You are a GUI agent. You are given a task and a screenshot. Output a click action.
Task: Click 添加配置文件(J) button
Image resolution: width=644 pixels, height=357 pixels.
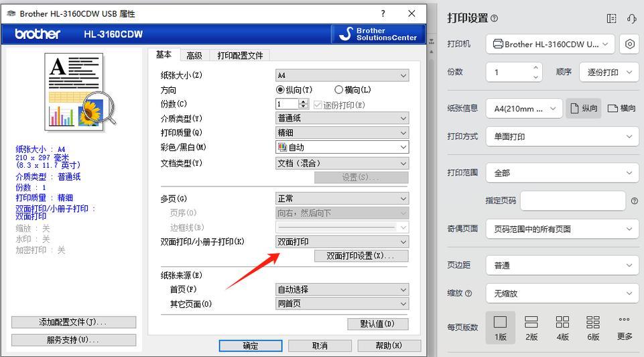pyautogui.click(x=74, y=322)
